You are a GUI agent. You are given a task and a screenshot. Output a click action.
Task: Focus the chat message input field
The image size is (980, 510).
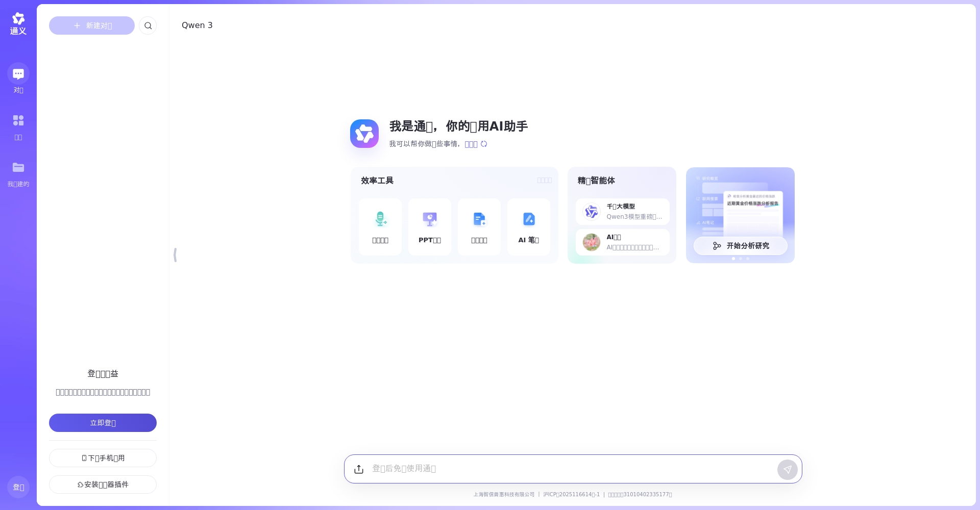pyautogui.click(x=571, y=469)
